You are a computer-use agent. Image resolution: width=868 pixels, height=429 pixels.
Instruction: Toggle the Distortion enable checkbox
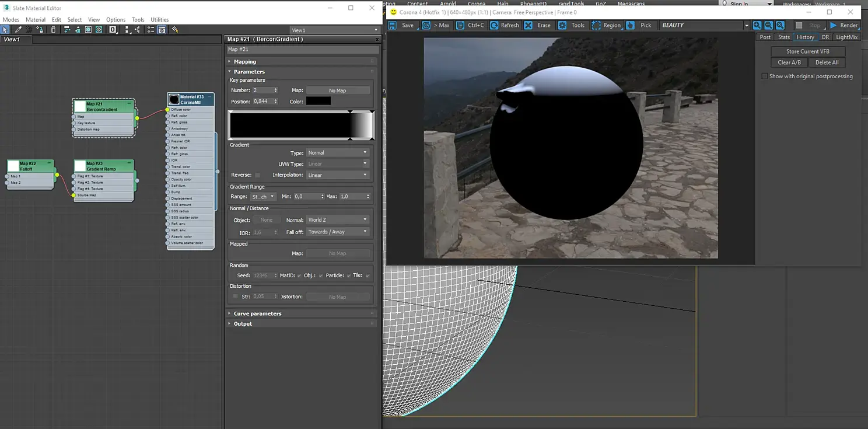[x=236, y=297]
